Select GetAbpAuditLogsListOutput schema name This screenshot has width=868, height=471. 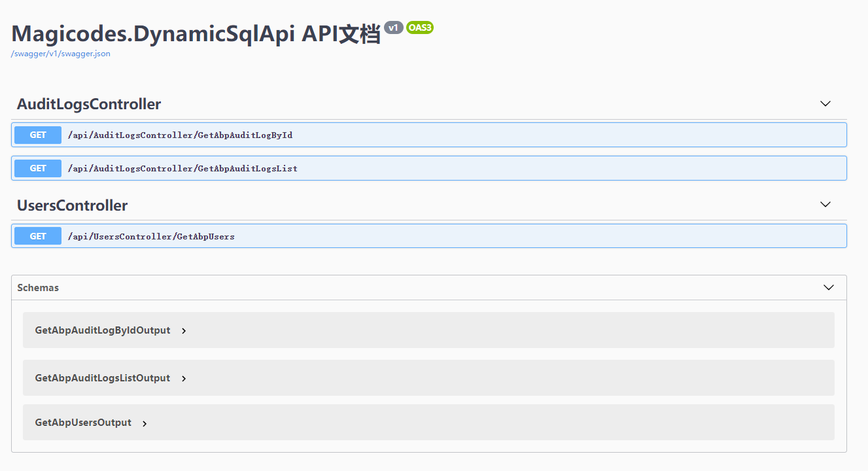point(103,378)
